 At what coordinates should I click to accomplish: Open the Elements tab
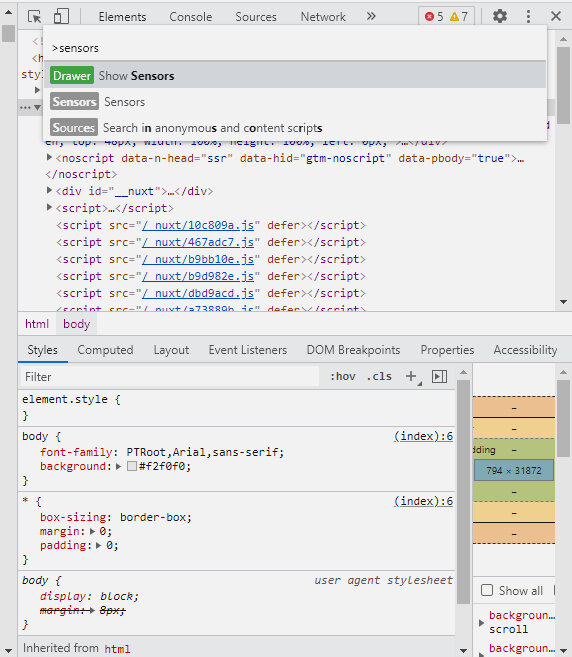(x=122, y=17)
